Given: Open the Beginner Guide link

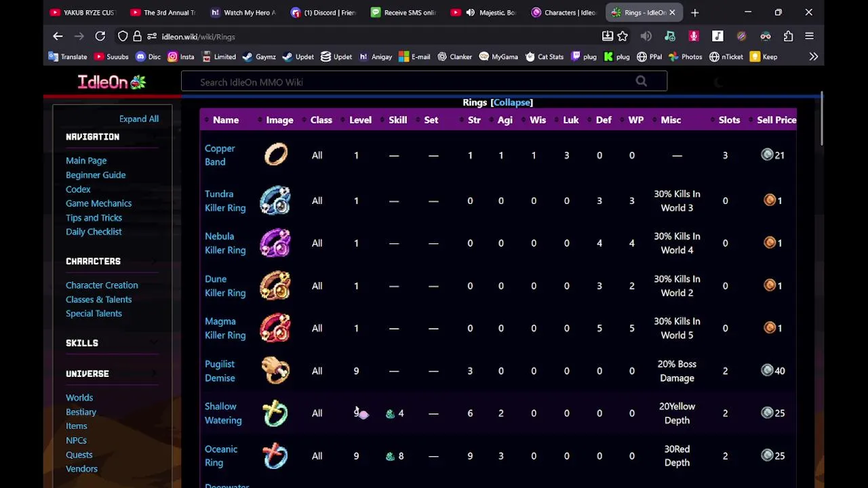Looking at the screenshot, I should (96, 175).
